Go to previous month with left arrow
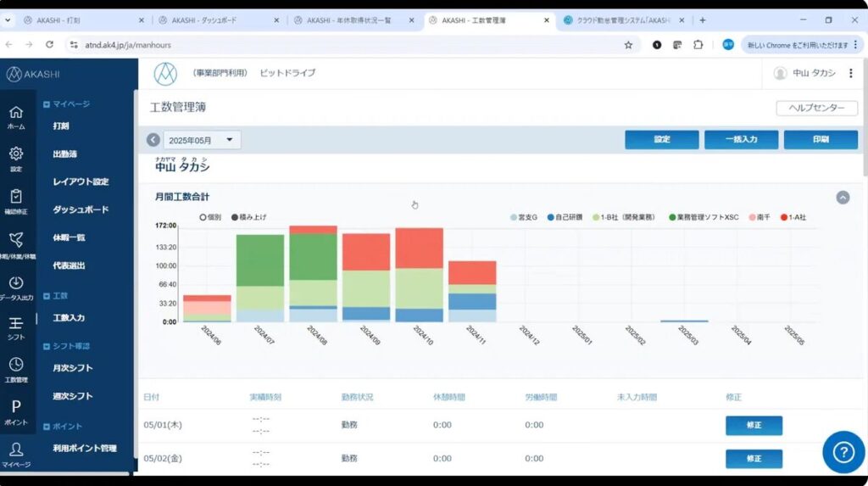Image resolution: width=868 pixels, height=486 pixels. coord(153,140)
